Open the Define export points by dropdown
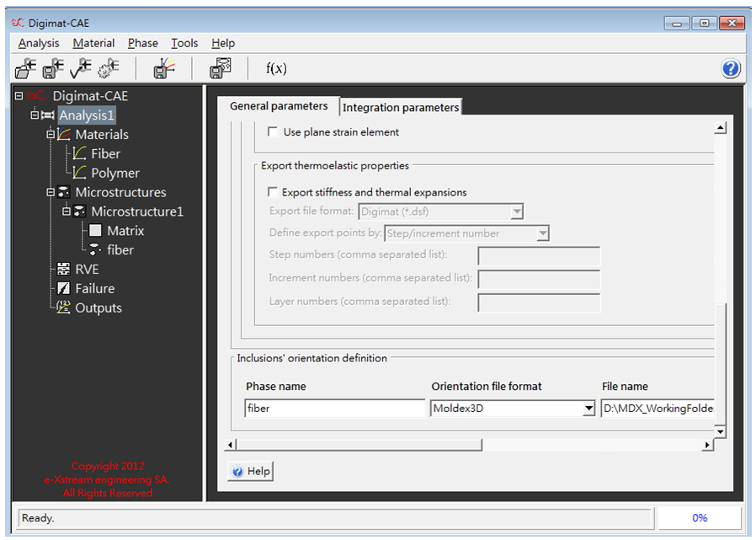The height and width of the screenshot is (540, 756). (542, 233)
